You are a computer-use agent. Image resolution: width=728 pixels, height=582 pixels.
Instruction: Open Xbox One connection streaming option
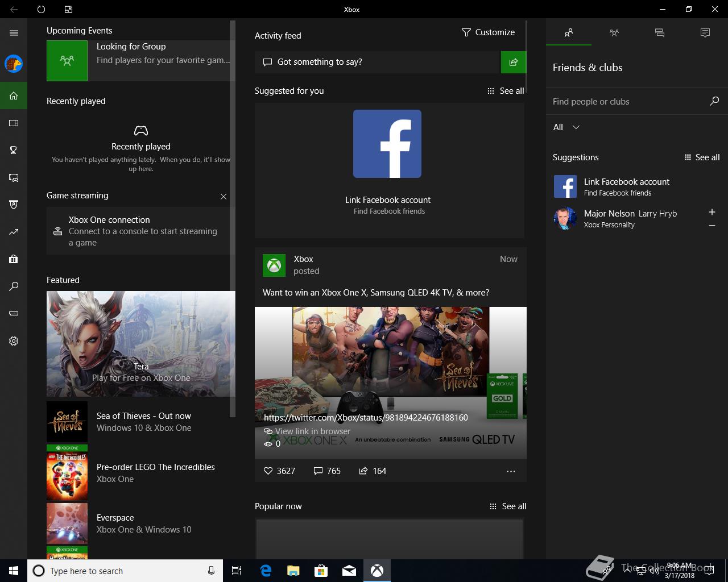point(139,231)
